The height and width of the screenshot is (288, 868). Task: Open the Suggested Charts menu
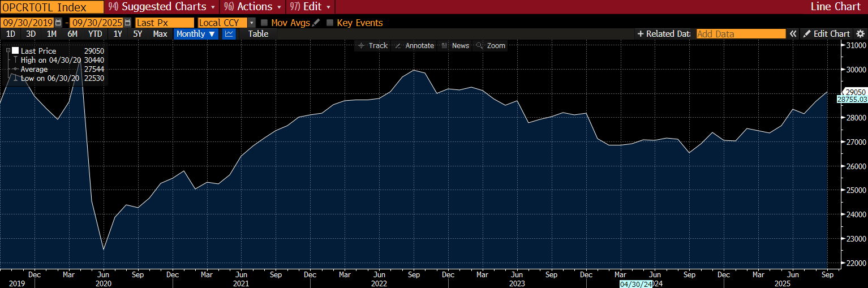click(x=162, y=7)
